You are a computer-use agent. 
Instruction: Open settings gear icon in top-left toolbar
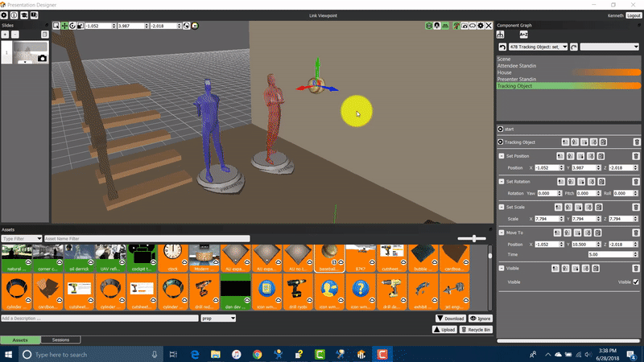(x=4, y=15)
